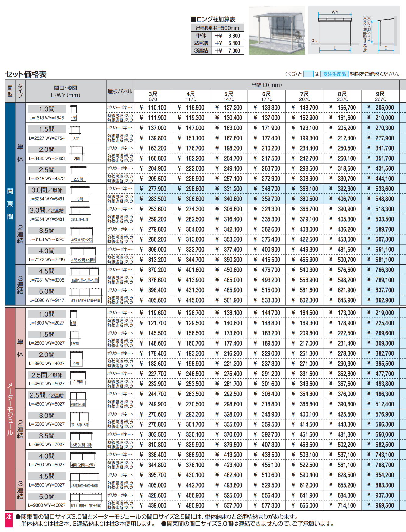Click the 4.5間 frame diagram with L=7981

coord(85,275)
